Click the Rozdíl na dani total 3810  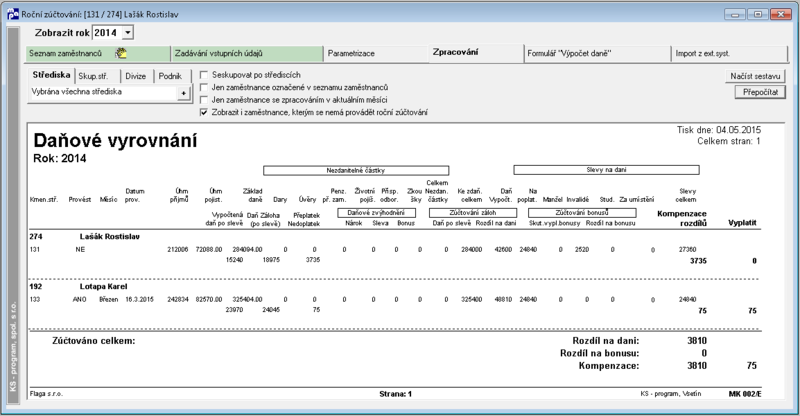coord(697,341)
